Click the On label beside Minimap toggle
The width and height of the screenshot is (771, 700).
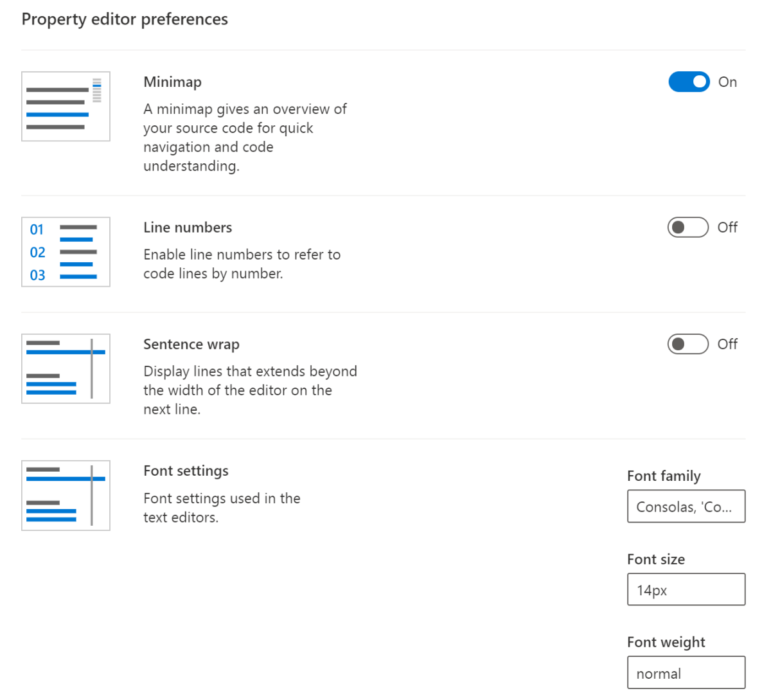[727, 82]
